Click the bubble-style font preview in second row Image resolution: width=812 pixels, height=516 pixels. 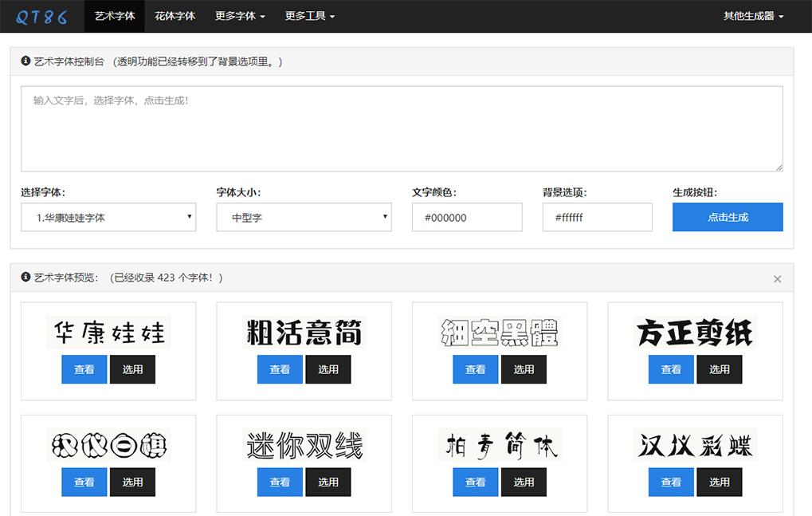108,444
